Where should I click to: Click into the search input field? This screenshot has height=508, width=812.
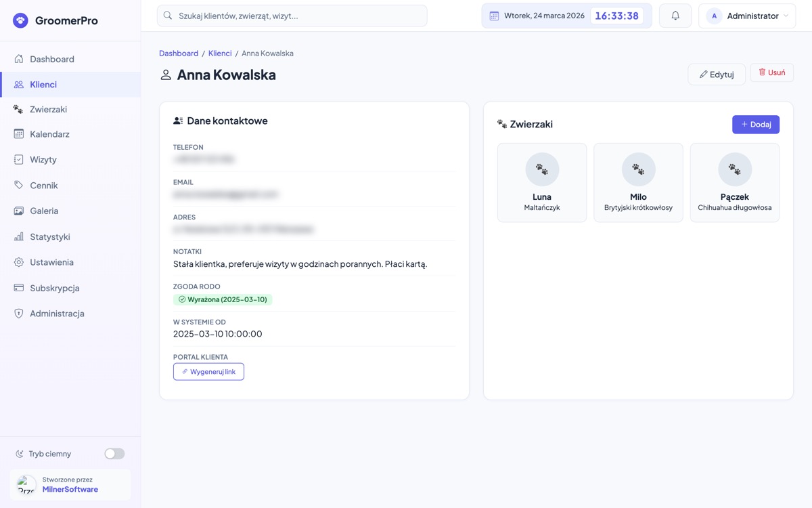point(298,16)
